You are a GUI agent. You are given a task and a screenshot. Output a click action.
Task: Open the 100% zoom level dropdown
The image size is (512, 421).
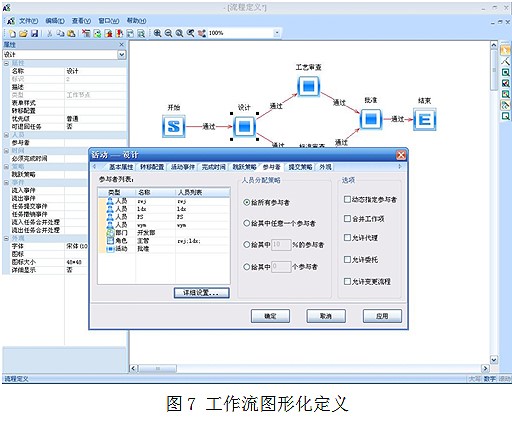(x=277, y=33)
